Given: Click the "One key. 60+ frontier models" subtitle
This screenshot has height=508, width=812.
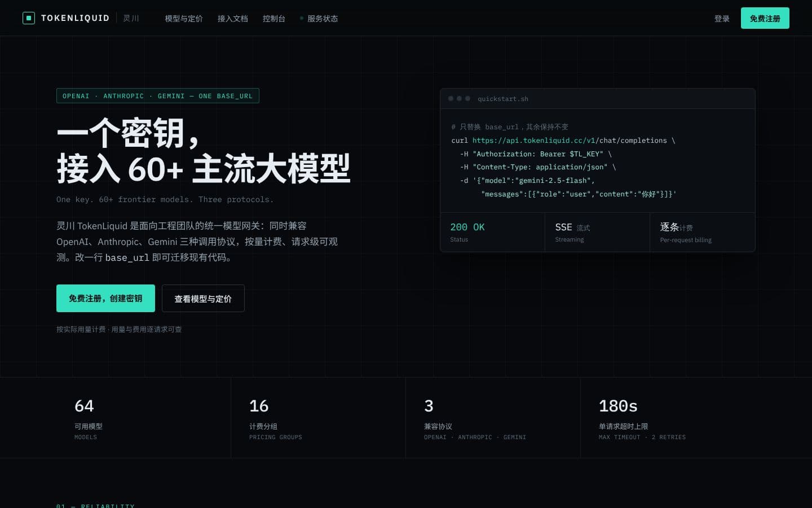Looking at the screenshot, I should 165,199.
